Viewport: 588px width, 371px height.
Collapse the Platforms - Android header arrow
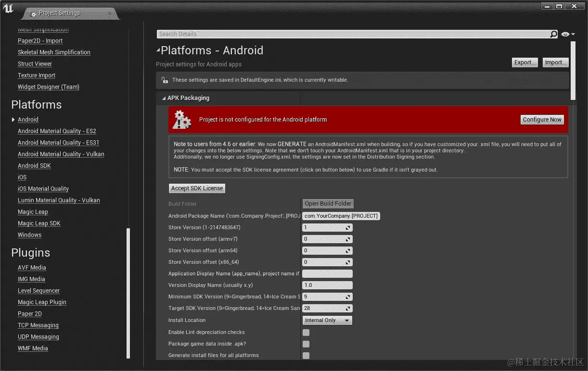pos(158,50)
